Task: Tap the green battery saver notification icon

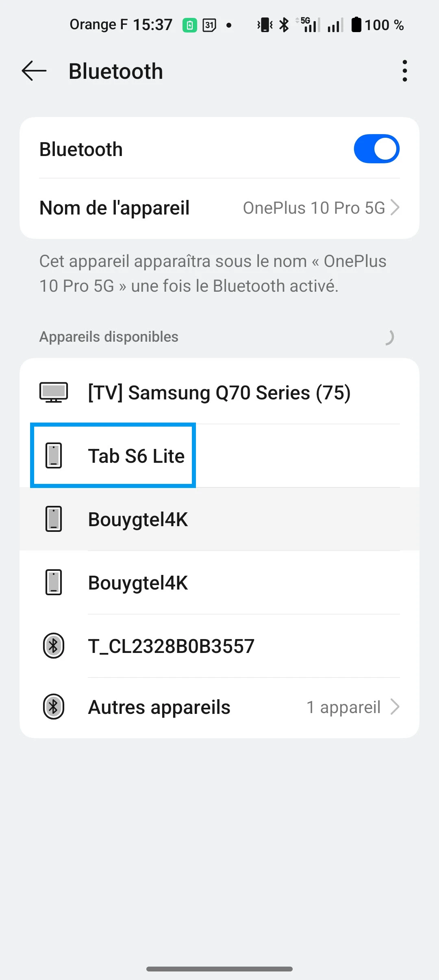Action: (189, 25)
